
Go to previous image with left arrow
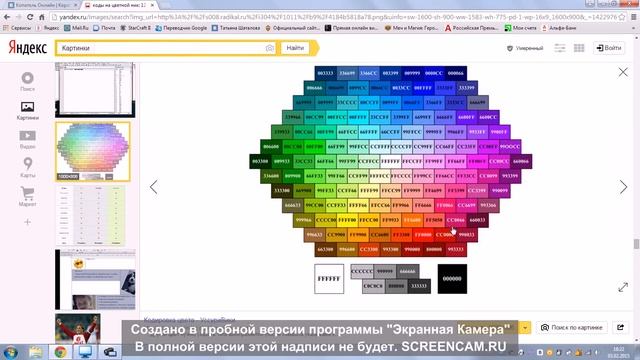click(x=153, y=187)
